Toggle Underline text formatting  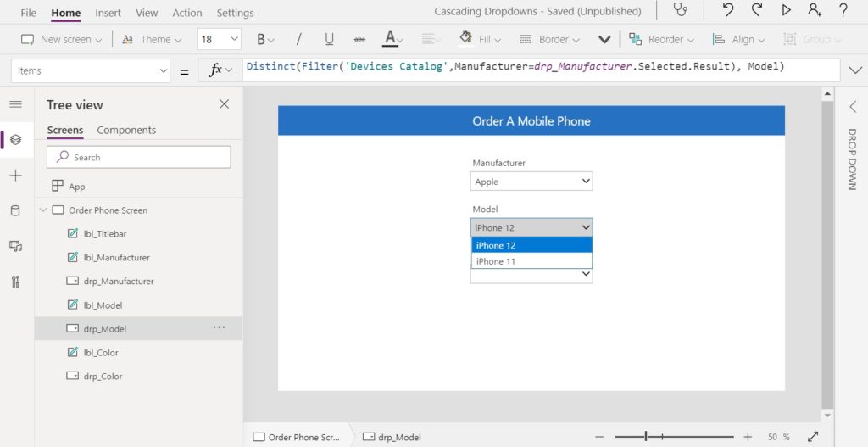coord(330,39)
